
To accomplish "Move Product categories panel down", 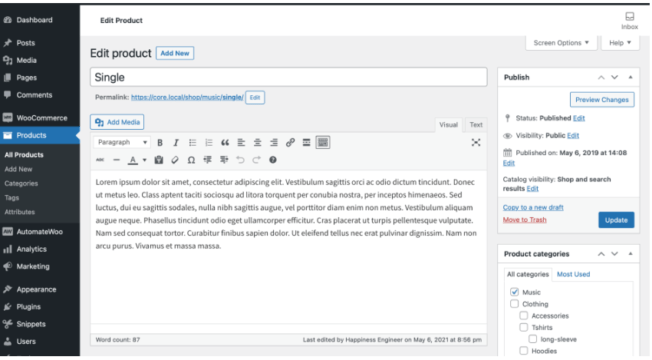I will [x=614, y=254].
